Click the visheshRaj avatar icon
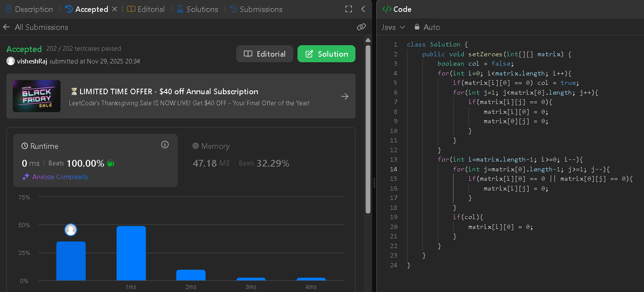This screenshot has width=644, height=292. [x=11, y=61]
